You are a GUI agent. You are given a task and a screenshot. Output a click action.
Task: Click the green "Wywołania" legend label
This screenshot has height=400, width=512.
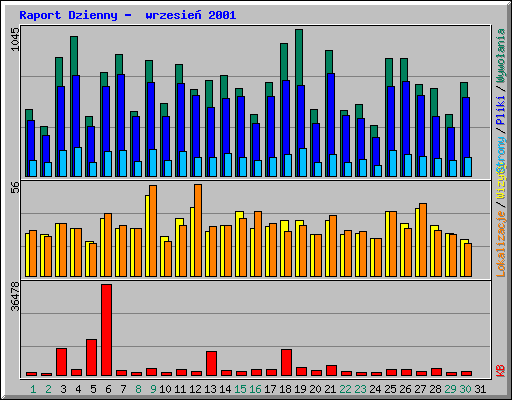[500, 55]
